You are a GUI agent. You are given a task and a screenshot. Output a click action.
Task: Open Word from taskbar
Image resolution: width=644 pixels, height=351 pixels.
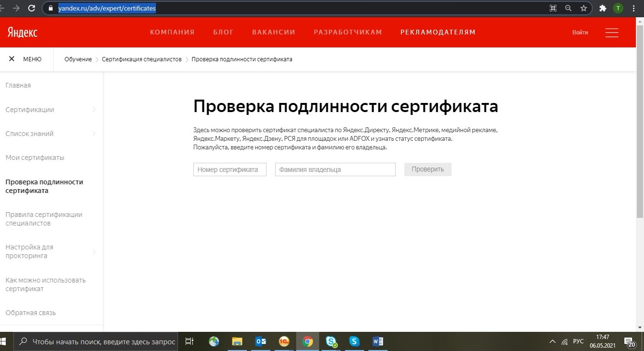point(378,341)
